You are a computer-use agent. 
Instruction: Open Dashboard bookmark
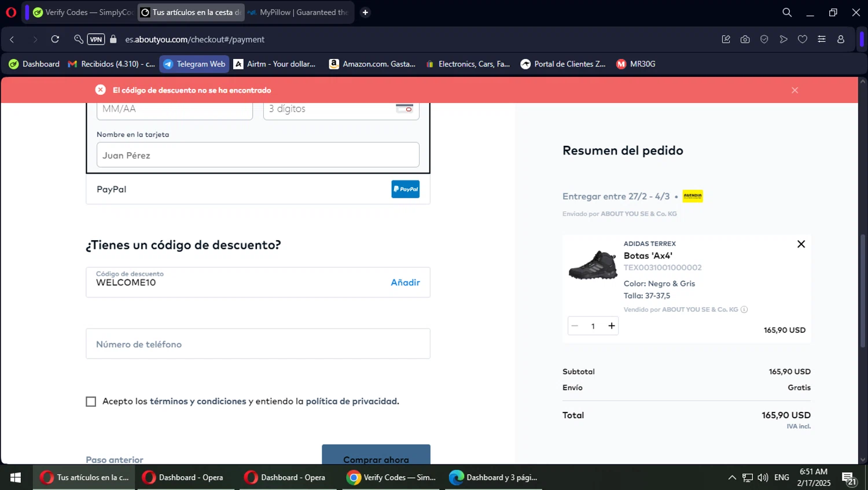[34, 64]
